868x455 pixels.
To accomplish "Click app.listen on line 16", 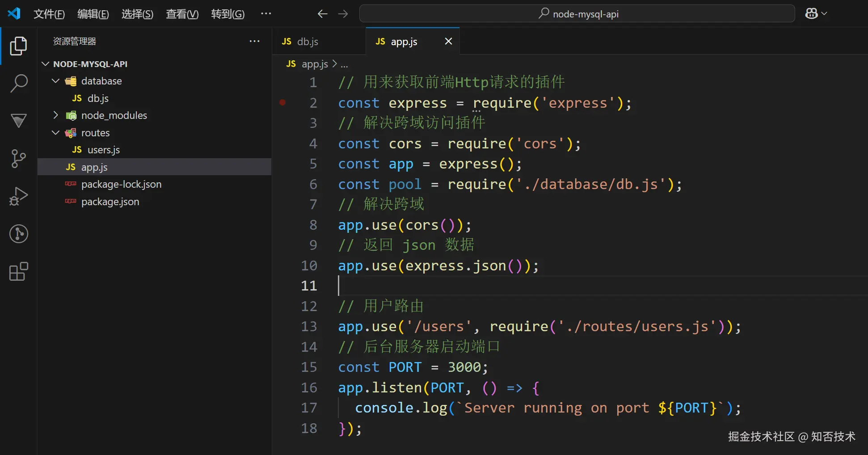I will point(380,388).
